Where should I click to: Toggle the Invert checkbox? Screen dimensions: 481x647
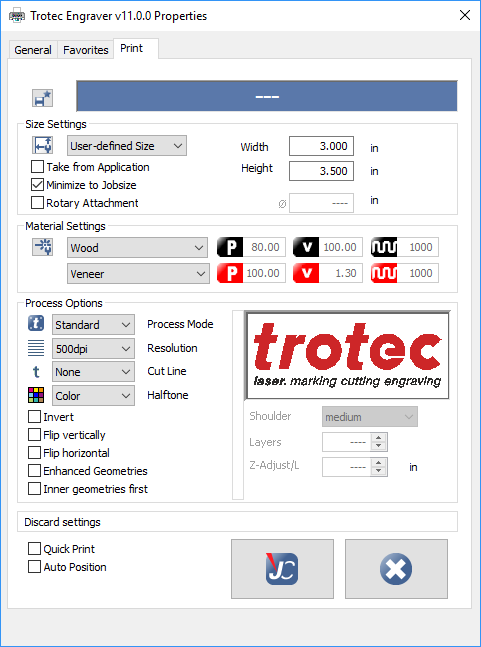(x=34, y=417)
